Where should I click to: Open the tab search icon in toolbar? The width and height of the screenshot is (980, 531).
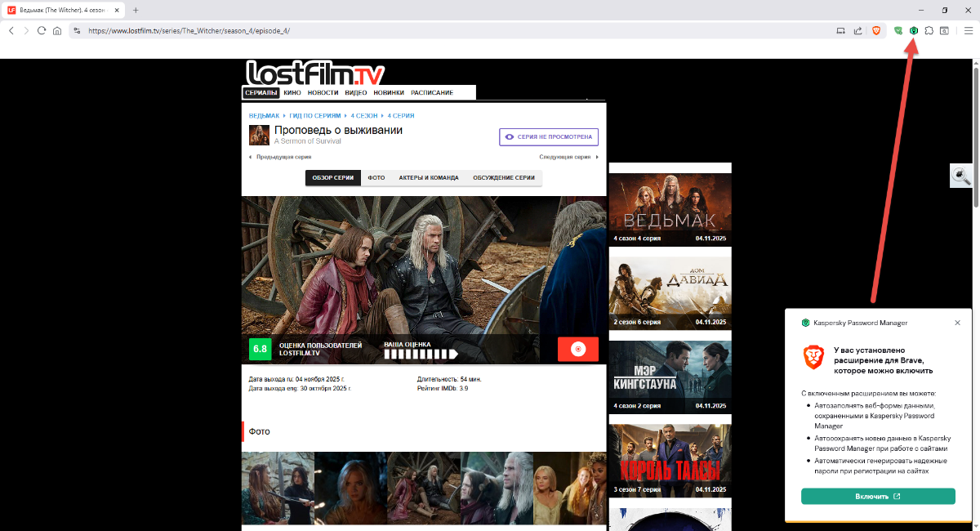click(944, 30)
